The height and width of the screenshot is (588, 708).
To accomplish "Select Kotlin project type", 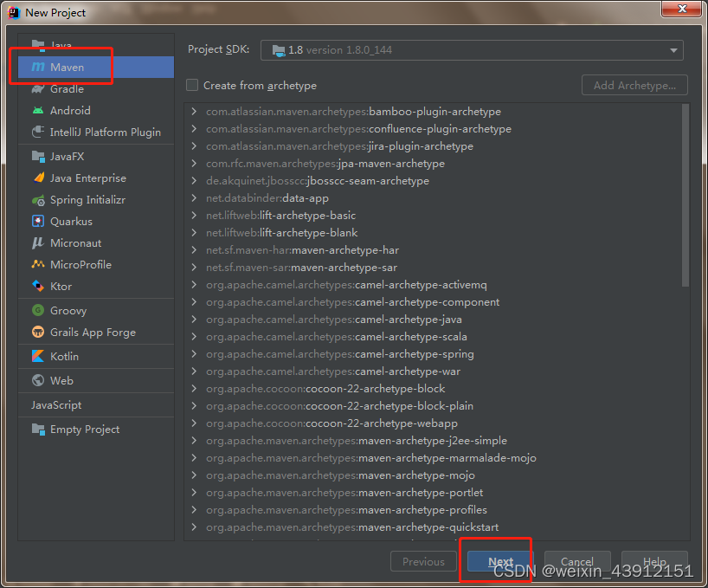I will 96,356.
